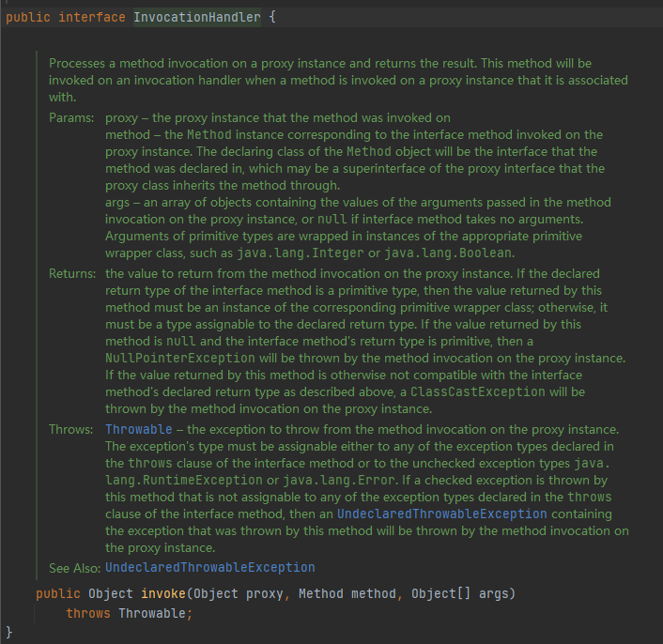
Task: Click the Returns: label in the documentation
Action: 72,273
